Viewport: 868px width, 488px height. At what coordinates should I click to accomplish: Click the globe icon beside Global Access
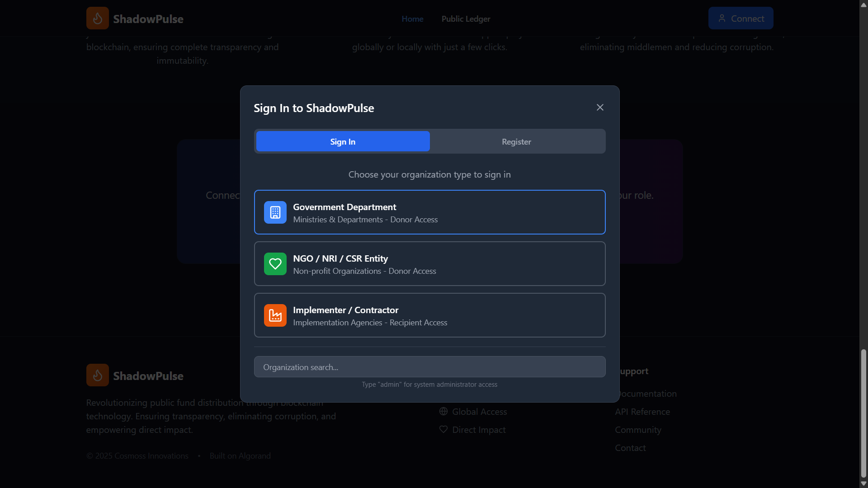coord(443,412)
